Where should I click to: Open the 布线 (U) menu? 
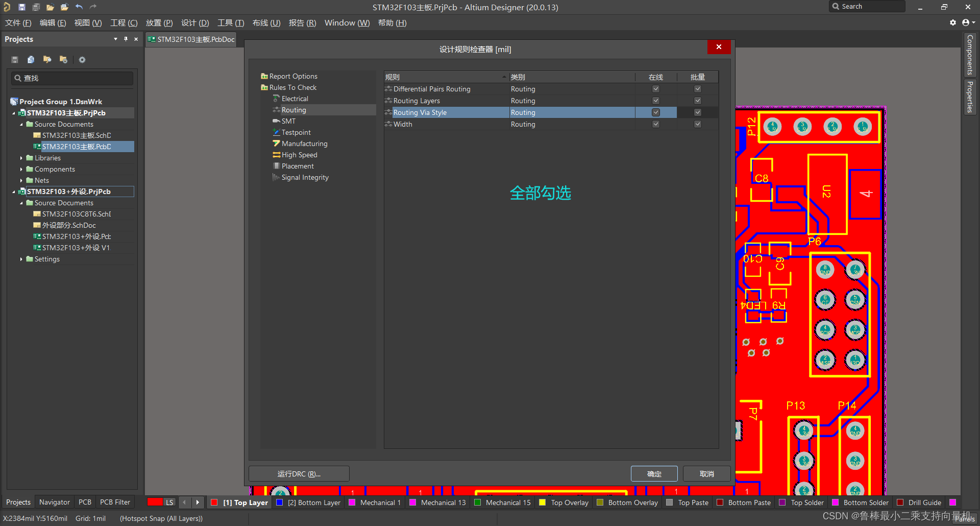pyautogui.click(x=266, y=23)
